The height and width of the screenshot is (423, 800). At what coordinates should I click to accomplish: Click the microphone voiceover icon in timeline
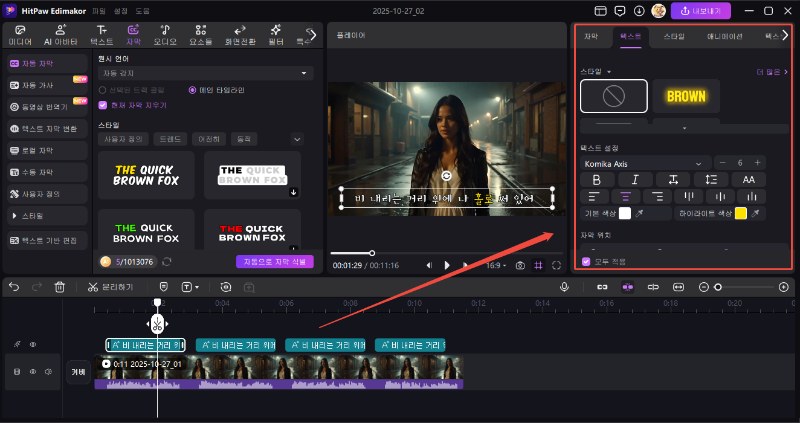click(x=565, y=287)
